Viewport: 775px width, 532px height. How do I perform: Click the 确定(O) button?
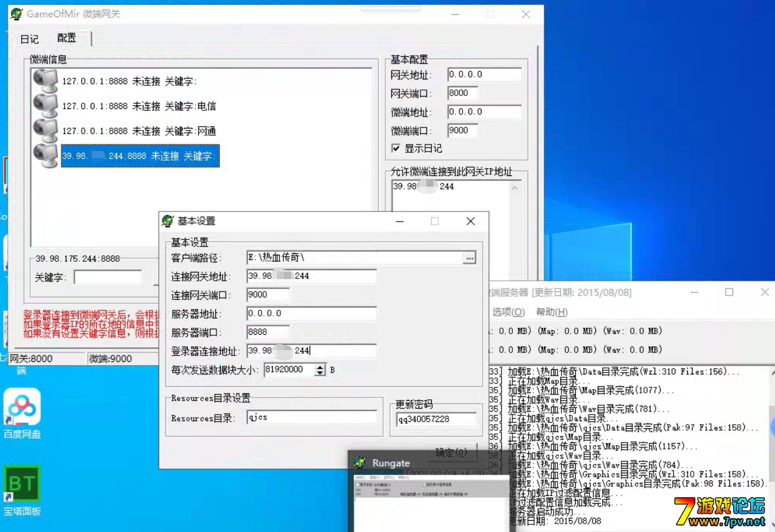[451, 453]
